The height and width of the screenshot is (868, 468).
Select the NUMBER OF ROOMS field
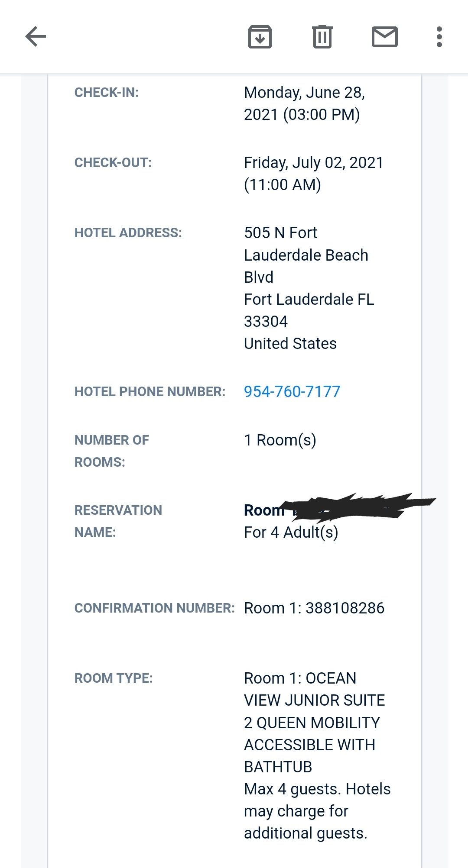111,450
